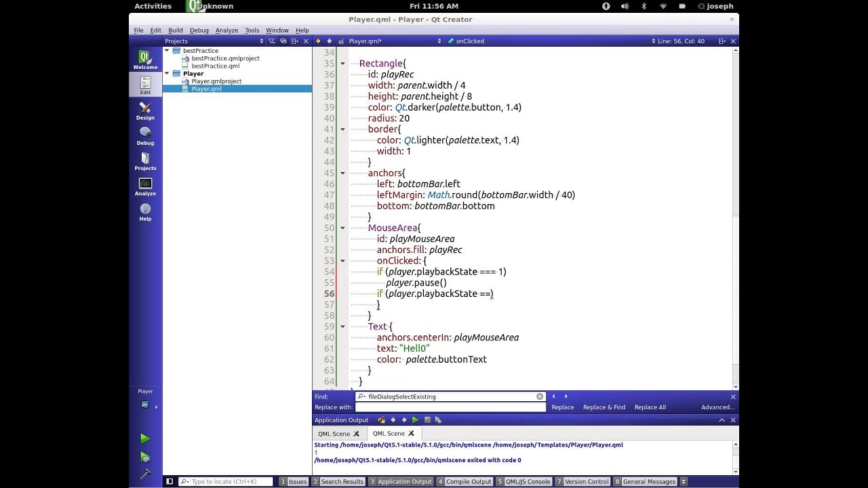The image size is (868, 488).
Task: Switch to Design mode
Action: click(145, 110)
